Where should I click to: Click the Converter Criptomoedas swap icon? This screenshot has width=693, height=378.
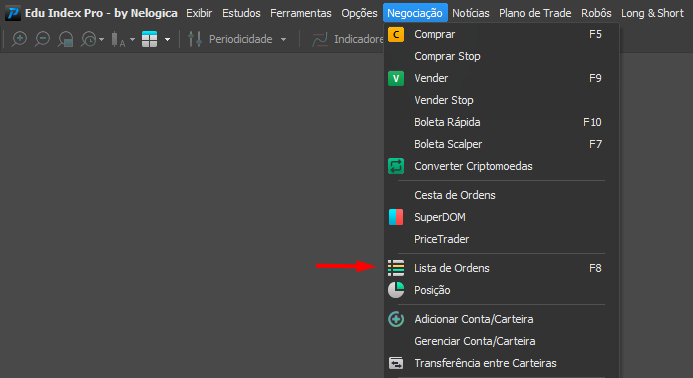coord(396,166)
